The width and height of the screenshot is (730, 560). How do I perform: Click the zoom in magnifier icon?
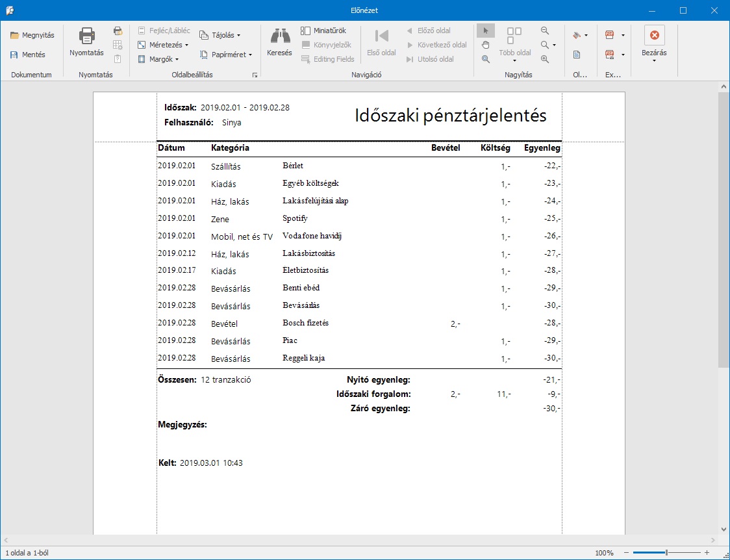[x=544, y=59]
